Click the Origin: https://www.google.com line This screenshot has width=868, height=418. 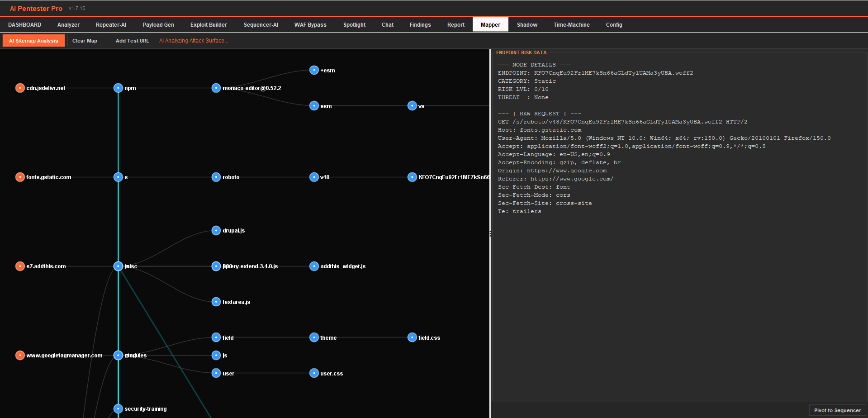(x=552, y=171)
